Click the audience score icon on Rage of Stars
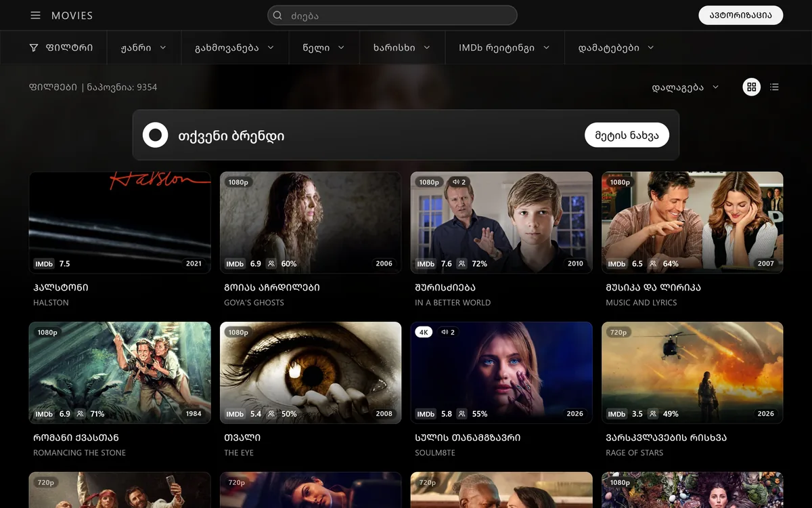This screenshot has width=812, height=508. coord(653,414)
